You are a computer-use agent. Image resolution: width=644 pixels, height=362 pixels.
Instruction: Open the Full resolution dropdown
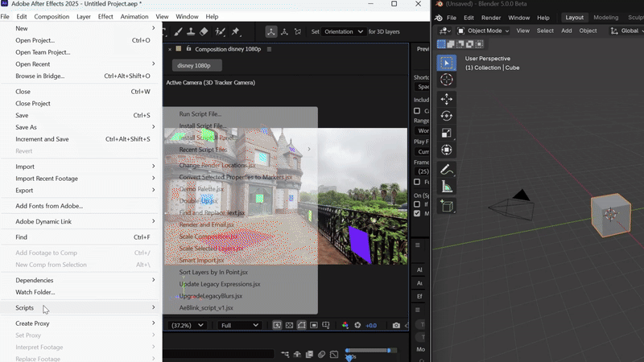pyautogui.click(x=239, y=325)
